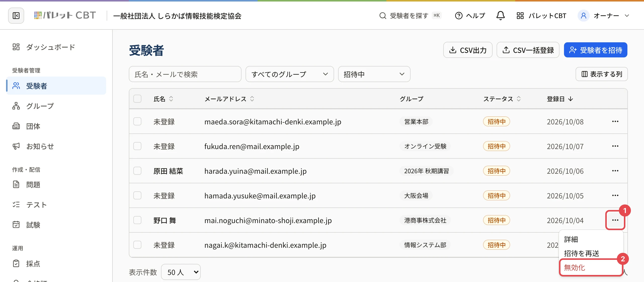The image size is (644, 282).
Task: Toggle the select-all header checkbox
Action: tap(137, 99)
